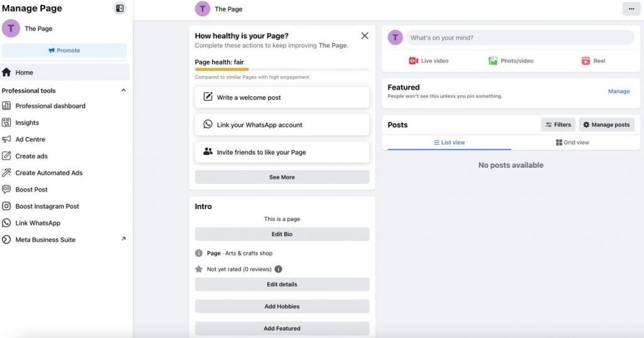Click the welcome post edit icon
Viewport: 644px width, 338px height.
[x=208, y=97]
